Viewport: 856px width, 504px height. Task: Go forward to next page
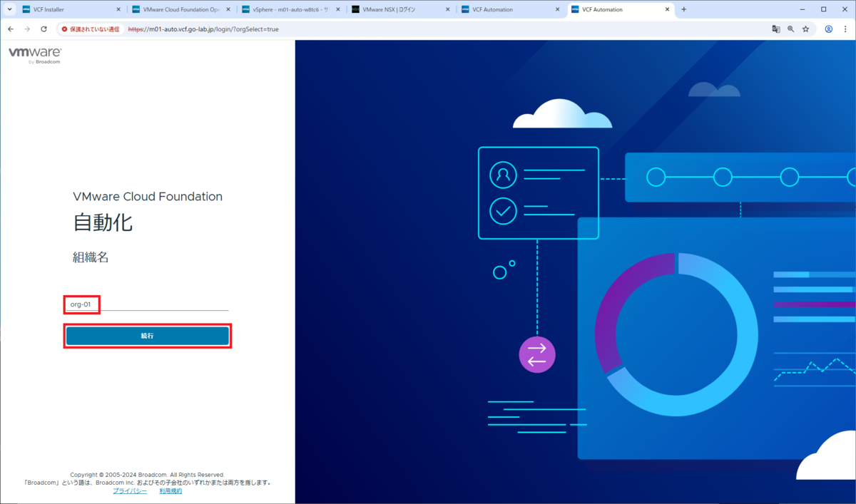click(x=27, y=29)
